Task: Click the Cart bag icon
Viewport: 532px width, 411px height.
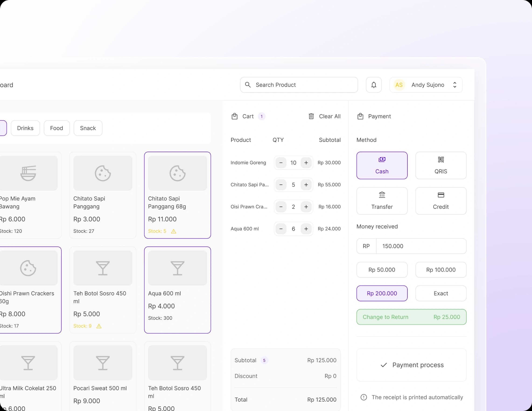Action: point(234,116)
